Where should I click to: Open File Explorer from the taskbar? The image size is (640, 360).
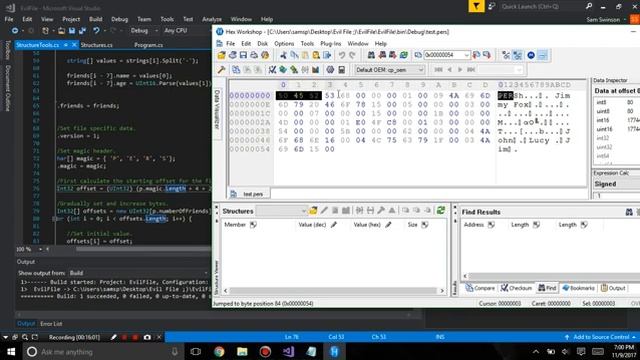point(242,352)
